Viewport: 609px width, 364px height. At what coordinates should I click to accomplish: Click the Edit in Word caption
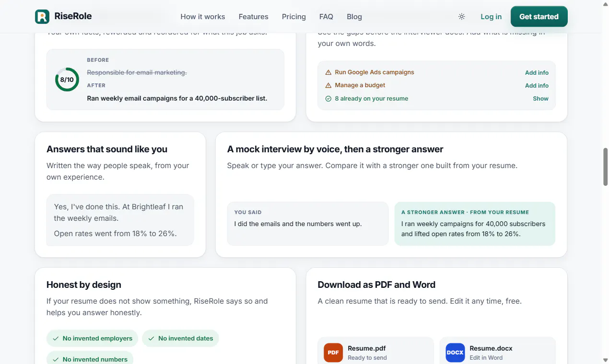[486, 358]
